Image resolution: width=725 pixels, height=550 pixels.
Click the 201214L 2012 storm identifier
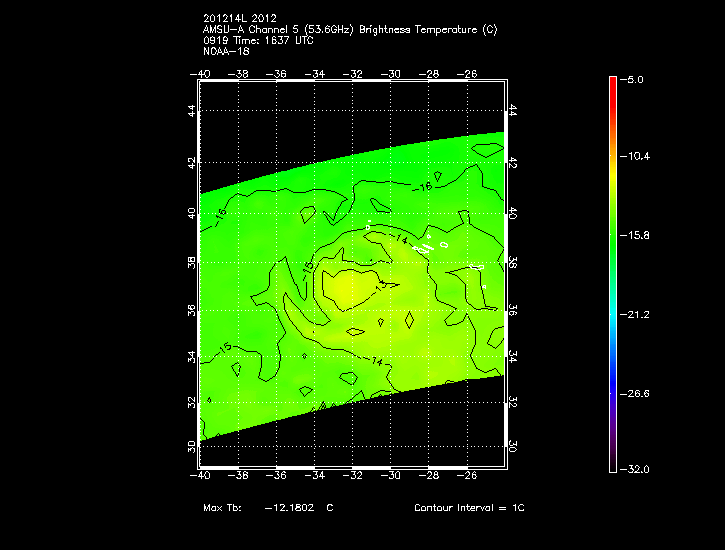pyautogui.click(x=240, y=19)
